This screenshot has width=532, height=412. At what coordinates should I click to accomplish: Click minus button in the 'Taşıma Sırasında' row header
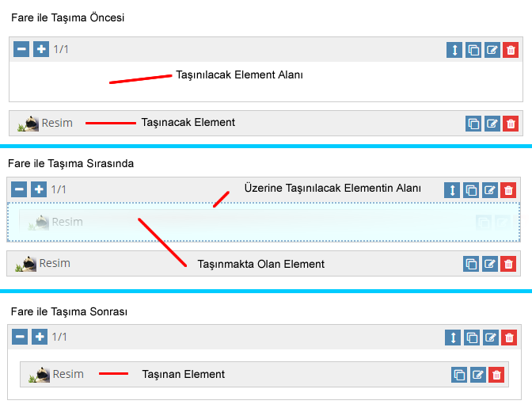coord(19,189)
